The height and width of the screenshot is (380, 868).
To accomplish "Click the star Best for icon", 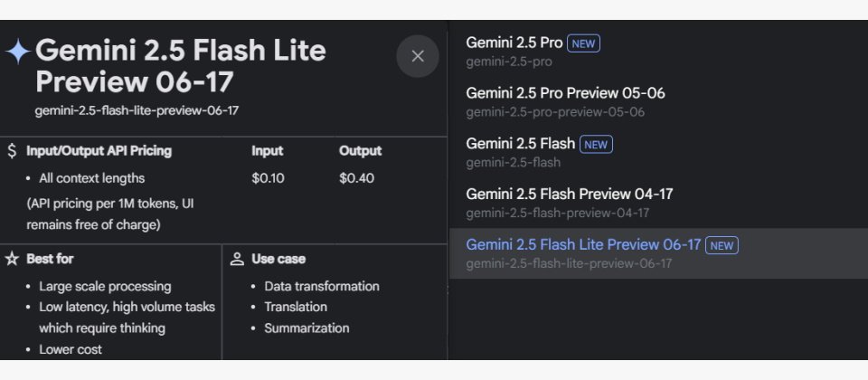I will coord(12,259).
